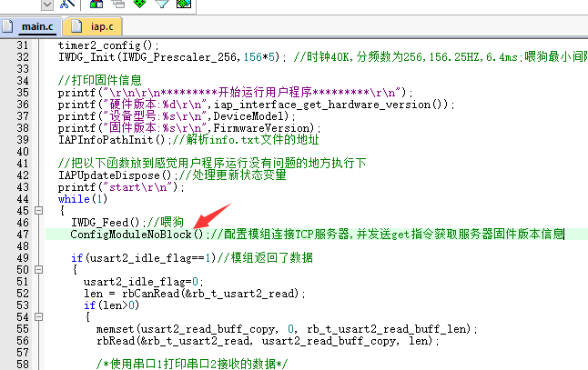Click the comment //喂狗 after IWDG_Feed

[165, 222]
